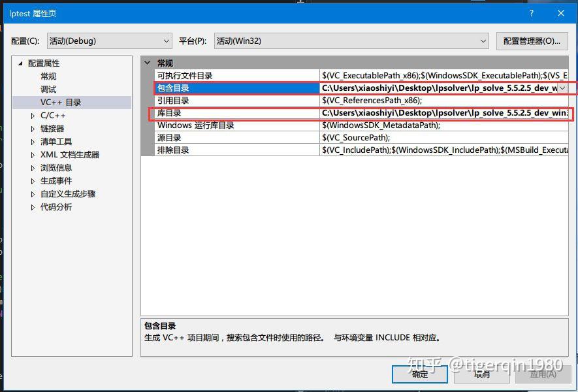Select the 链接器 tree item label
This screenshot has width=578, height=392.
tap(52, 129)
